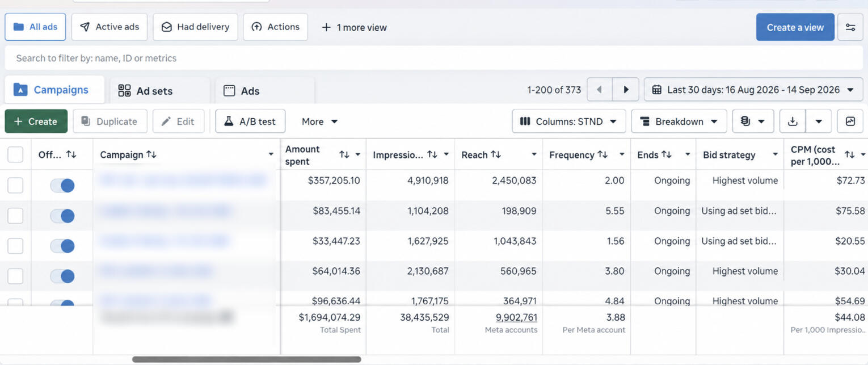The height and width of the screenshot is (365, 868).
Task: Open the date range dropdown
Action: [753, 90]
